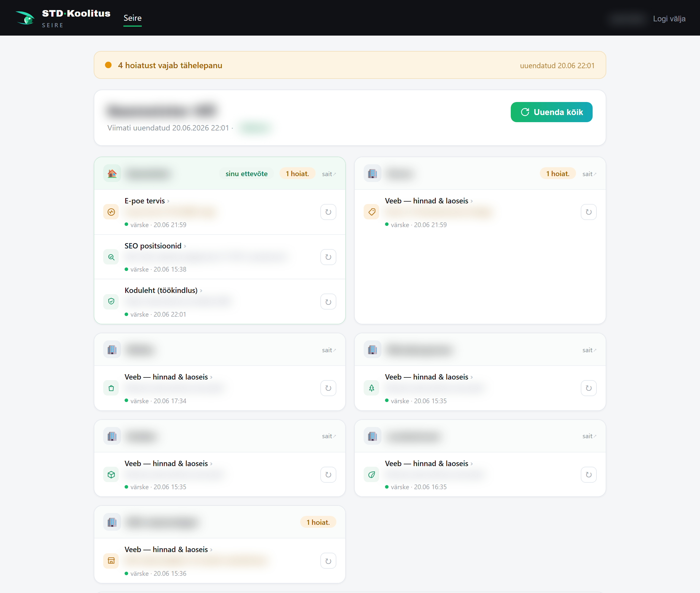This screenshot has height=593, width=700.
Task: Refresh the Koduleht (töökindlus) row
Action: (328, 302)
